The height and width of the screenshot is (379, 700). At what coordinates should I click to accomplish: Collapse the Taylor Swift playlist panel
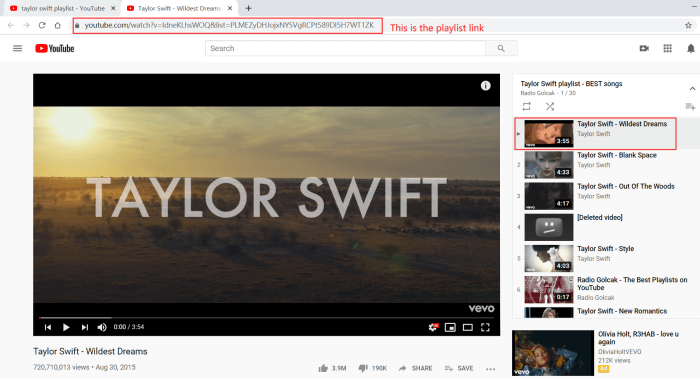click(692, 88)
